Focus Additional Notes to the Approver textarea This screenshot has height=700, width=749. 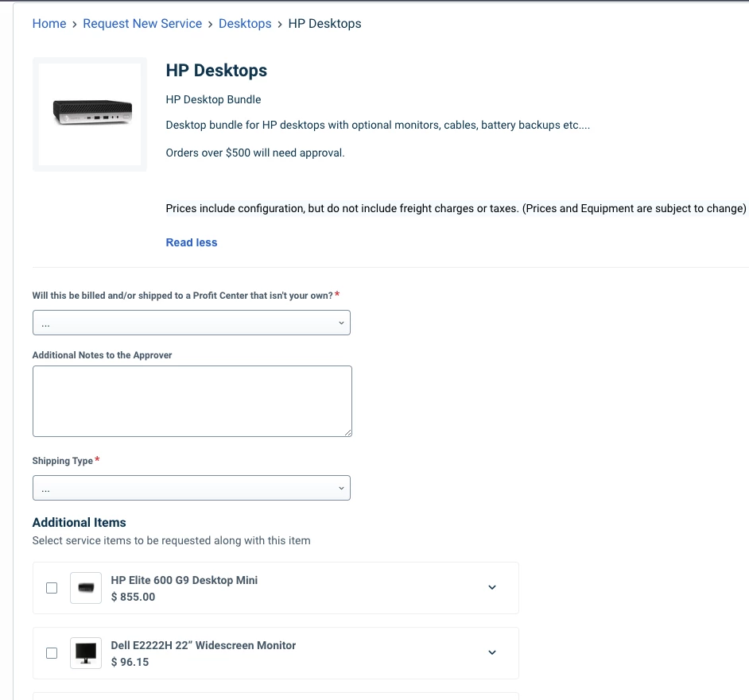coord(192,401)
